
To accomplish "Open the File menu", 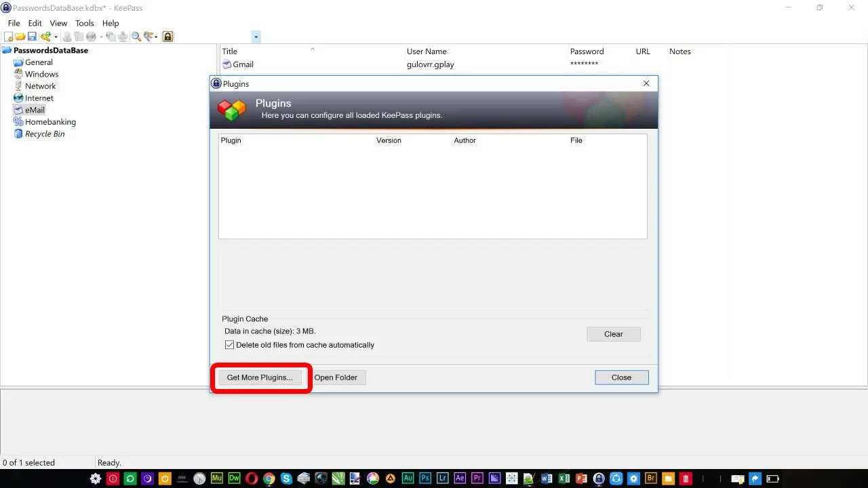I will [x=14, y=23].
